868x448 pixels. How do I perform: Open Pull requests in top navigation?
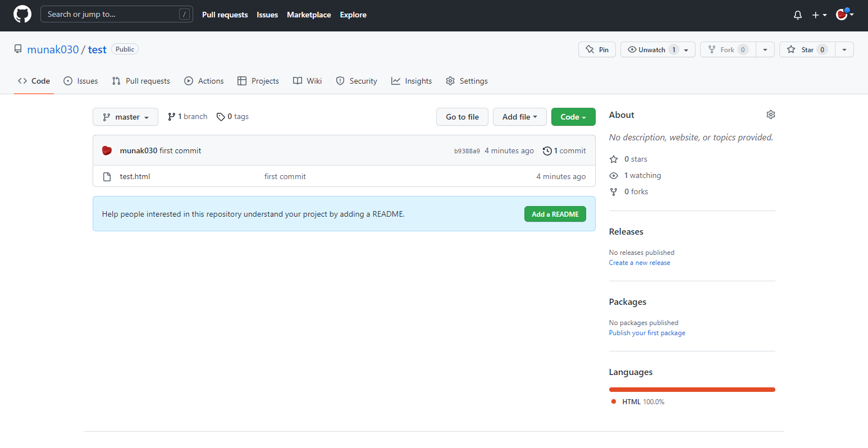225,15
